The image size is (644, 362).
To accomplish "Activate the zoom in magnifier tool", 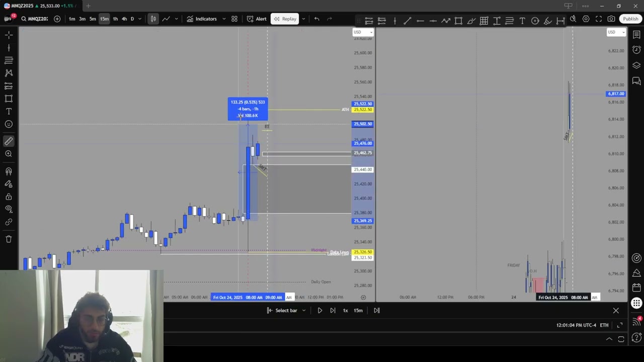I will (x=9, y=154).
